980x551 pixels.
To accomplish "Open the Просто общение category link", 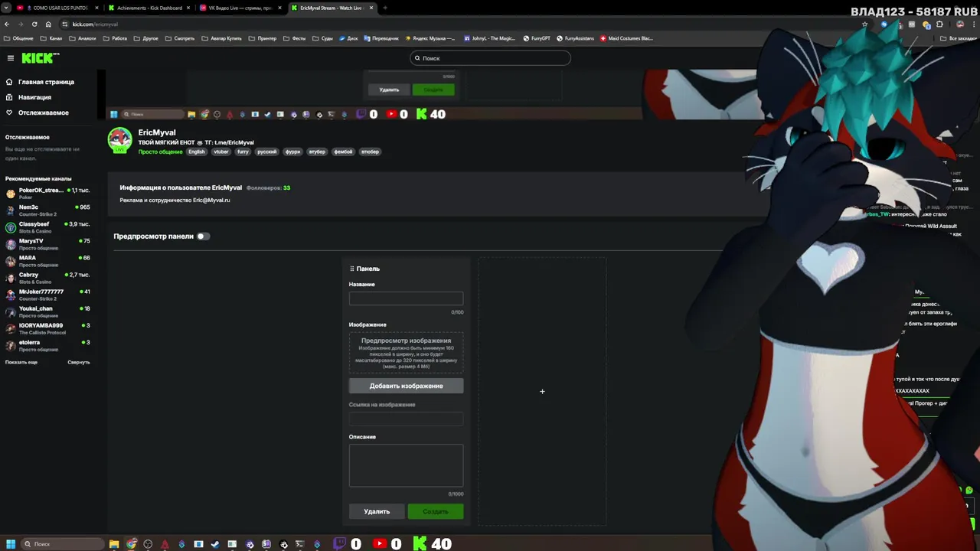I will tap(160, 152).
